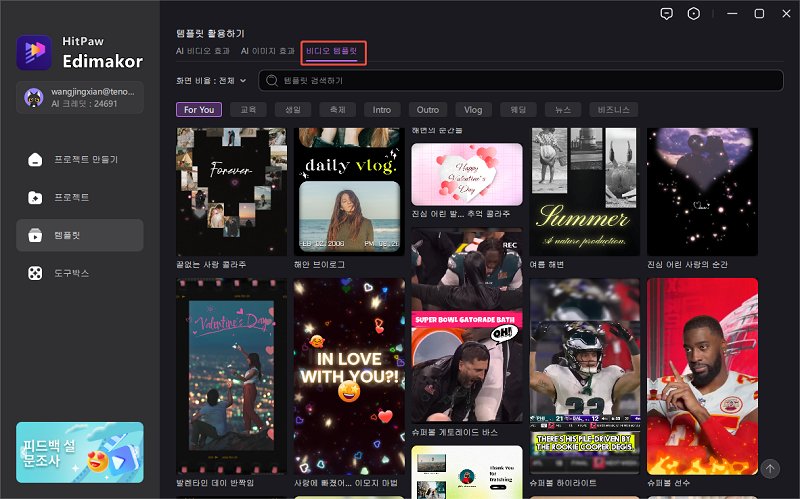
Task: Open the hexagon settings icon in title bar
Action: pos(694,14)
